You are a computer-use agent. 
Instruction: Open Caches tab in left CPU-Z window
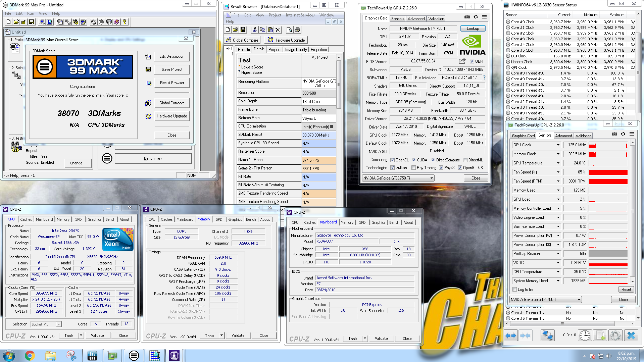tap(26, 219)
